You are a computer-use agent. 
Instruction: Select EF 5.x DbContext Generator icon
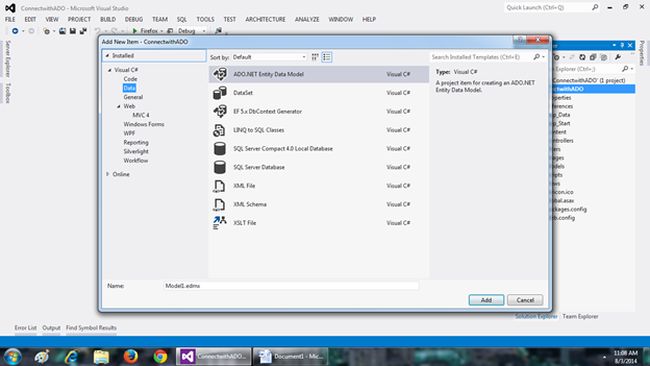tap(220, 111)
